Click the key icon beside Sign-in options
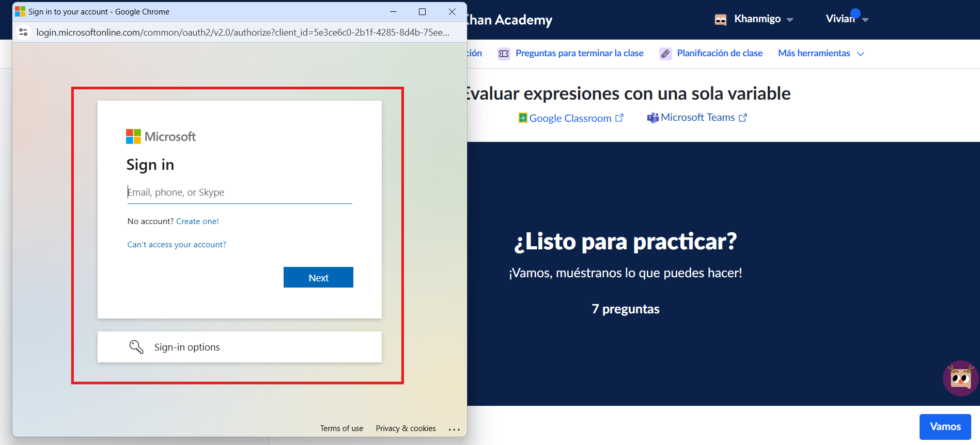Screen dimensions: 980x445 (x=136, y=347)
